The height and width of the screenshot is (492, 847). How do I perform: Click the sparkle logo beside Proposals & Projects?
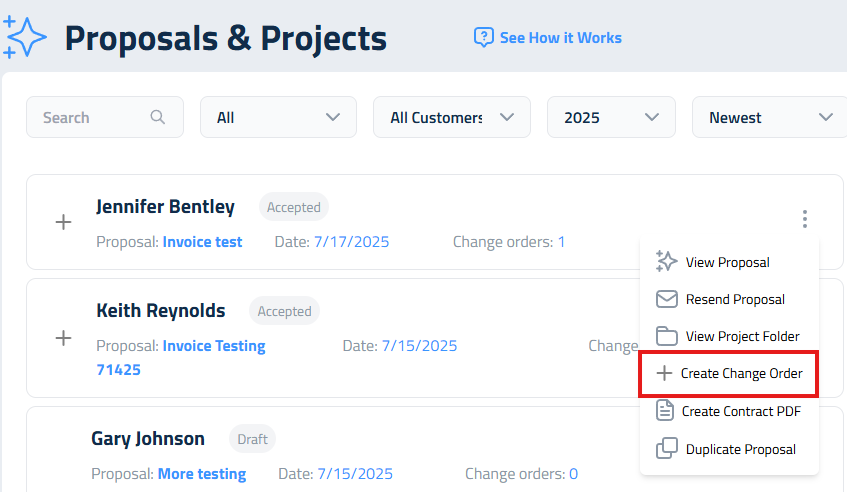pos(25,37)
